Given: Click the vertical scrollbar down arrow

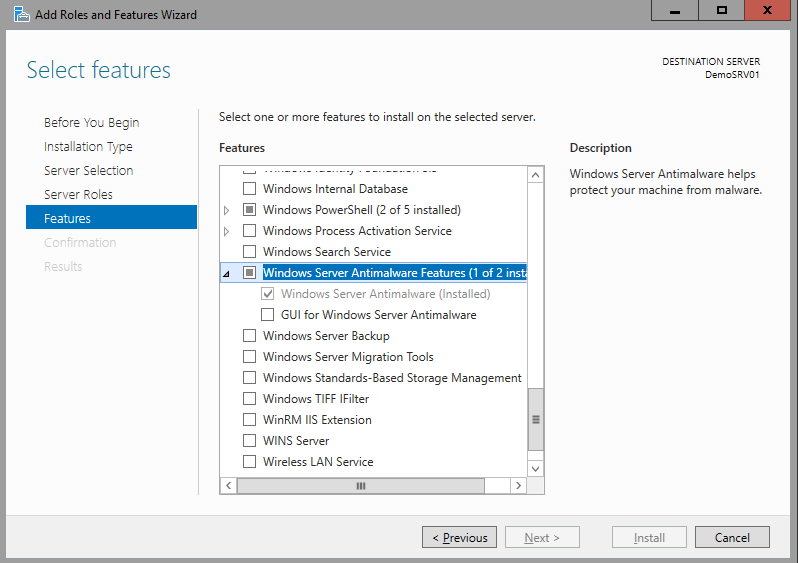Looking at the screenshot, I should (535, 468).
